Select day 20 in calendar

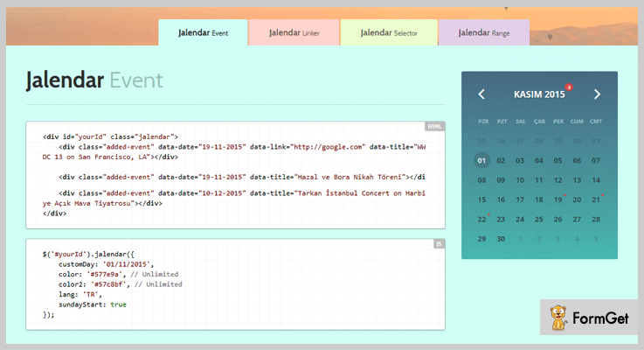tap(577, 199)
